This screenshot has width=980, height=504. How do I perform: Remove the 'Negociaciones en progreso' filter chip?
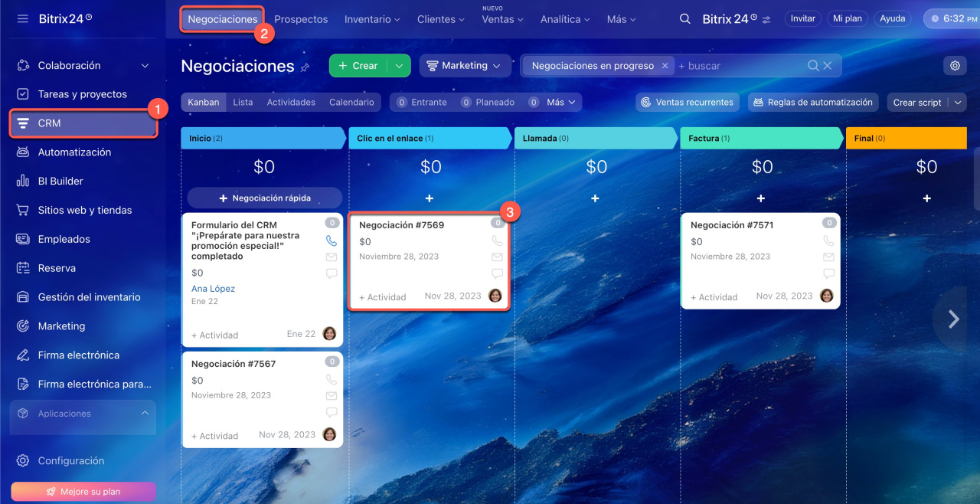coord(665,66)
